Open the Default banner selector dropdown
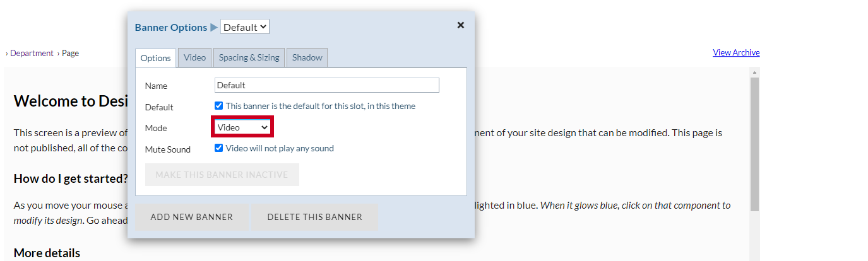 click(245, 27)
